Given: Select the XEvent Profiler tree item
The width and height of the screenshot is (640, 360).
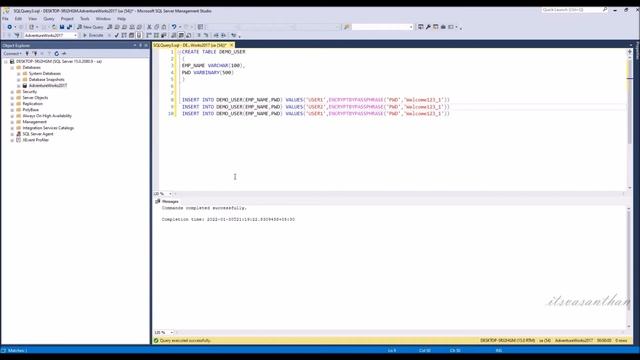Looking at the screenshot, I should tap(36, 140).
